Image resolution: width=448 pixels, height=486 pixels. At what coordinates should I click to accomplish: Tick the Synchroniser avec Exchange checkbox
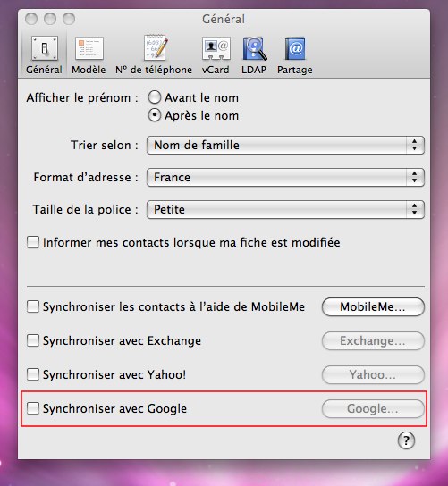[33, 340]
